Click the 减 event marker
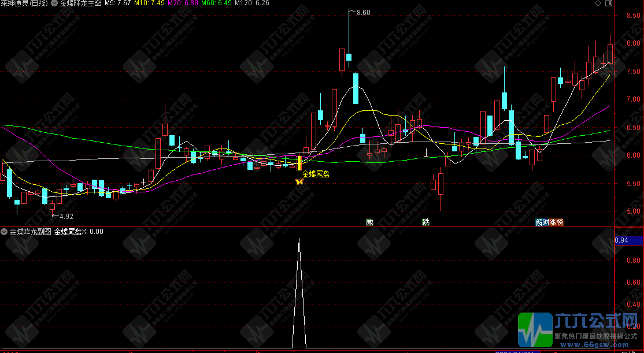This screenshot has width=644, height=353. point(369,222)
